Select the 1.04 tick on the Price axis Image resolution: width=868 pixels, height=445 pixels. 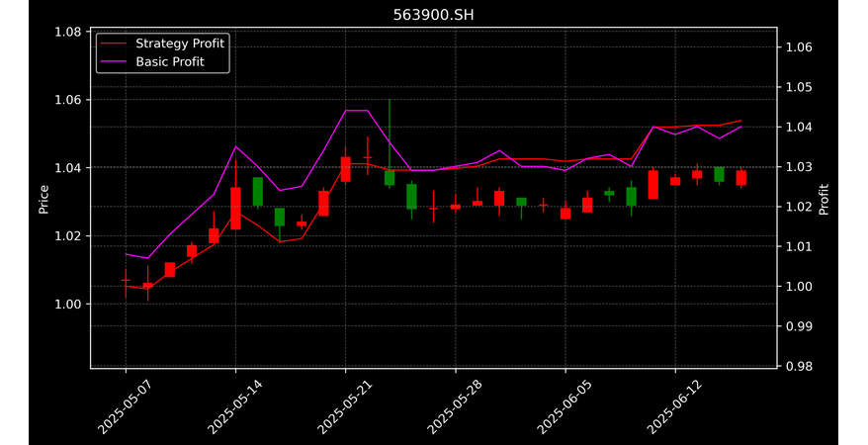pyautogui.click(x=68, y=168)
